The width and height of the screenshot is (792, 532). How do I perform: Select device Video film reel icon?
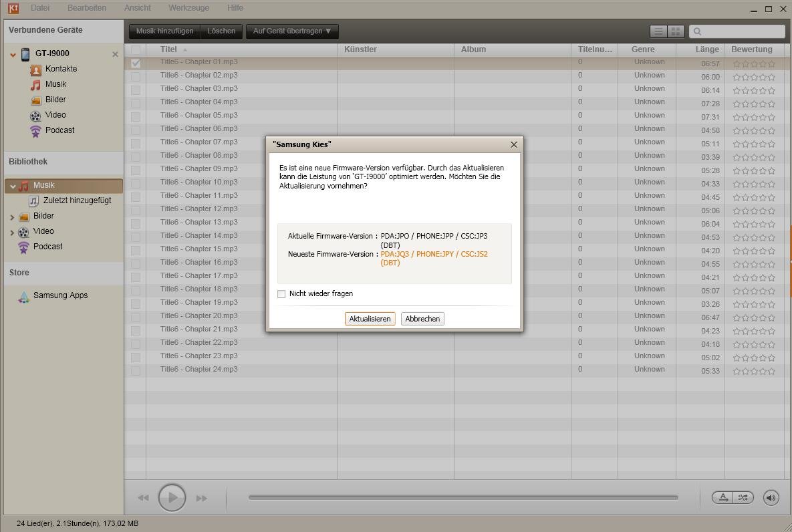(x=35, y=116)
